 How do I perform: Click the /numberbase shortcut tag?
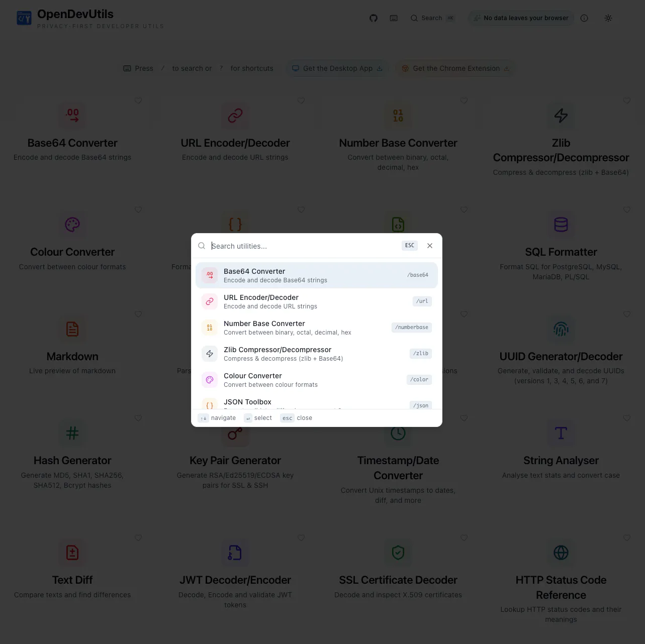(x=412, y=328)
